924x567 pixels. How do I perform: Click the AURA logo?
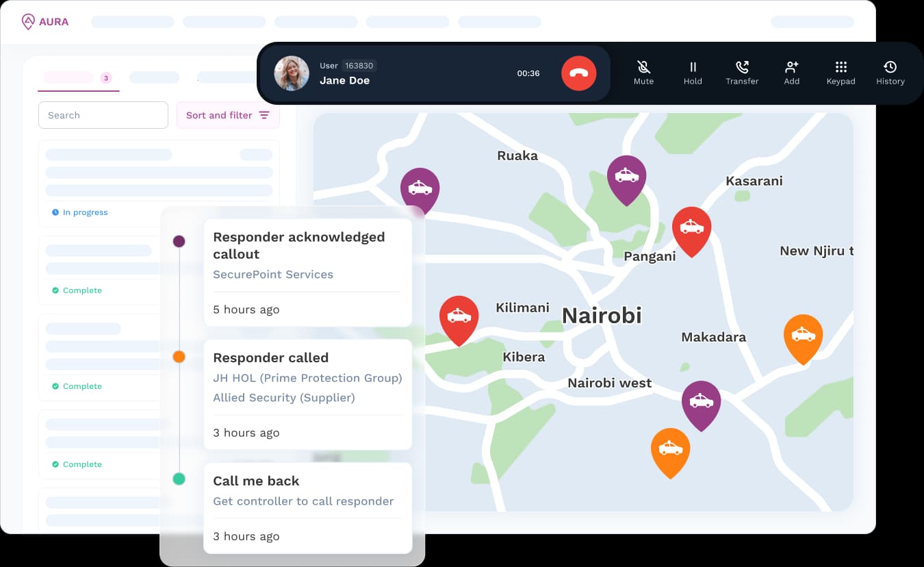tap(45, 22)
